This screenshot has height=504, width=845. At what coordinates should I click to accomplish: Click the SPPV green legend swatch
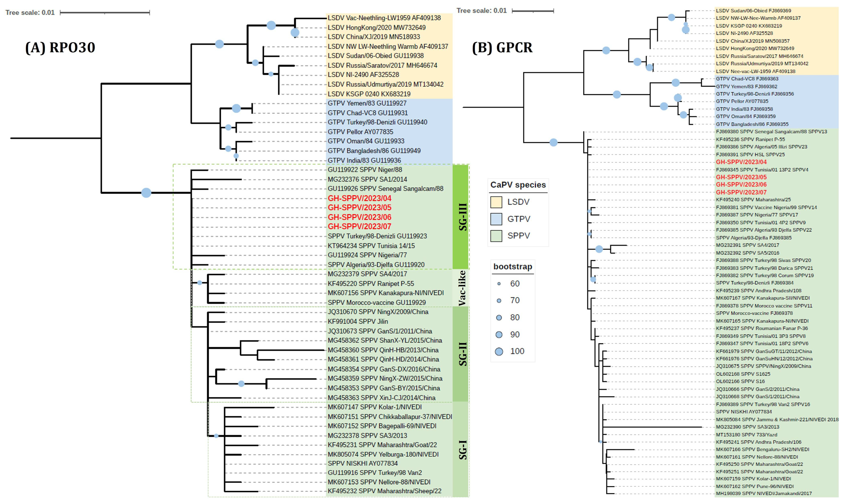496,236
